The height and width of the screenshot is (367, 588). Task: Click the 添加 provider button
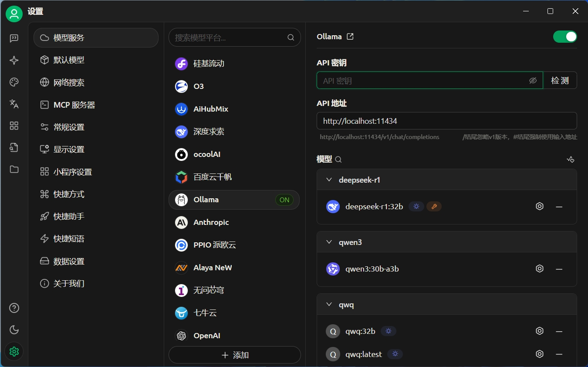coord(235,355)
